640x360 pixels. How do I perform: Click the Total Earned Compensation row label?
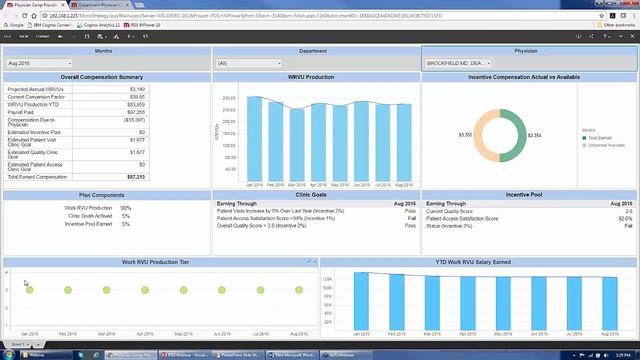tap(37, 177)
